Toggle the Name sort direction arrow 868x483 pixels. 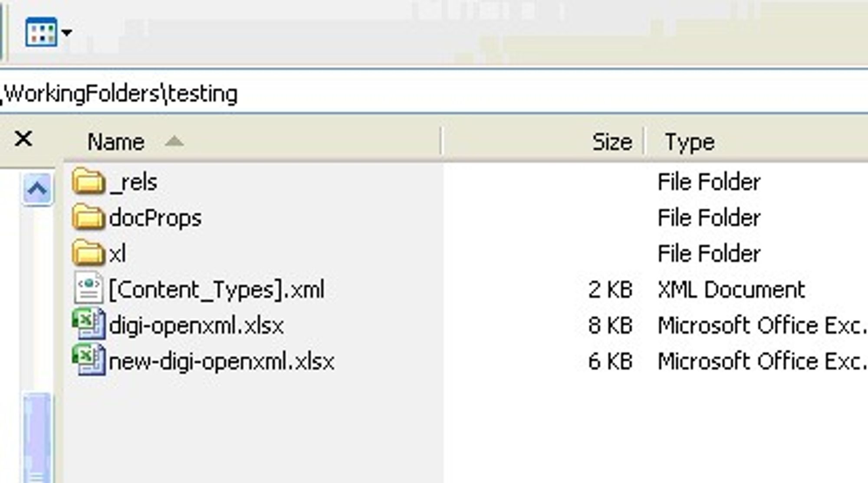tap(174, 141)
